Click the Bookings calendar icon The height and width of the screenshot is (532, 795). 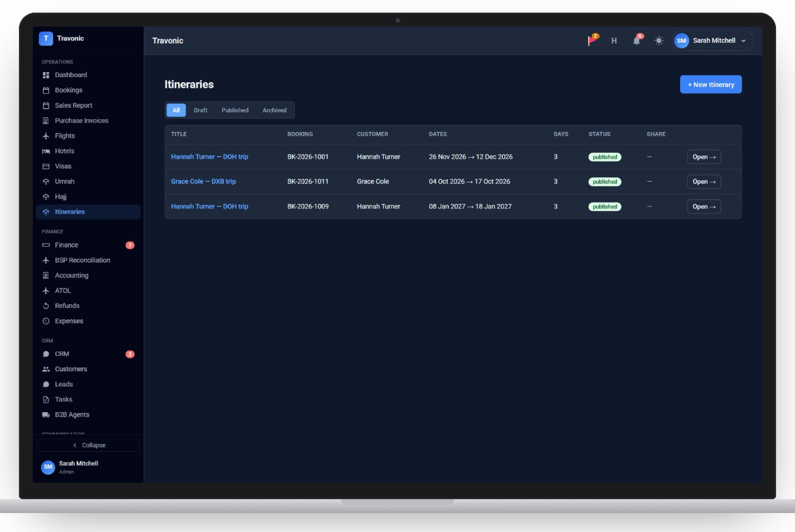tap(46, 90)
